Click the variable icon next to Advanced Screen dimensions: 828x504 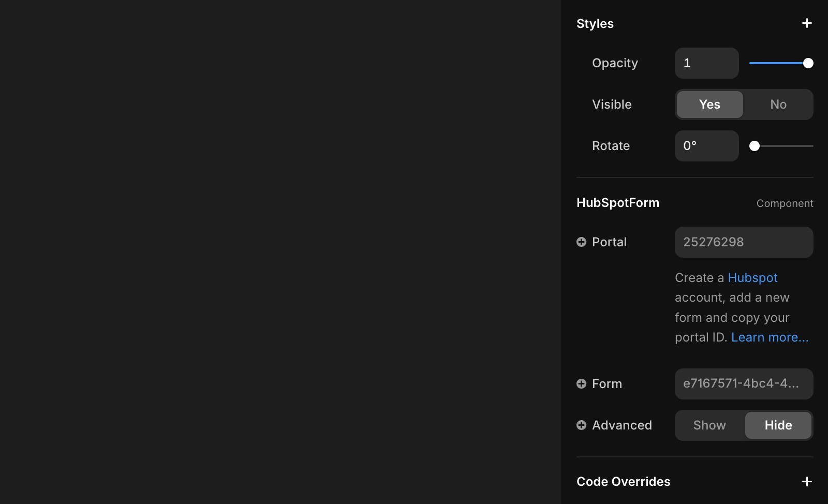click(581, 425)
